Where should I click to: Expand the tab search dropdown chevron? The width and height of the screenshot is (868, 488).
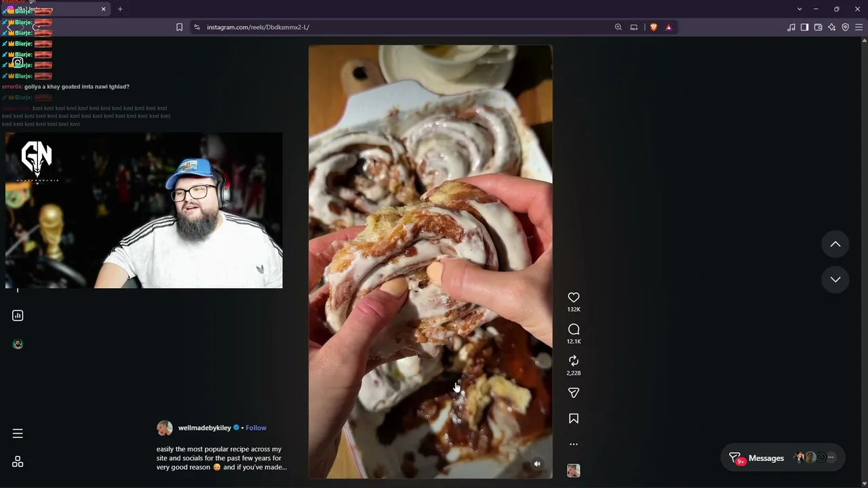coord(800,9)
